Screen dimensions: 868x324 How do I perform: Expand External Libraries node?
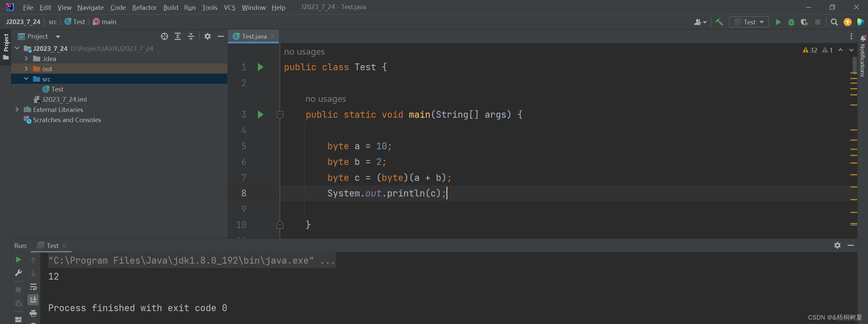(17, 110)
